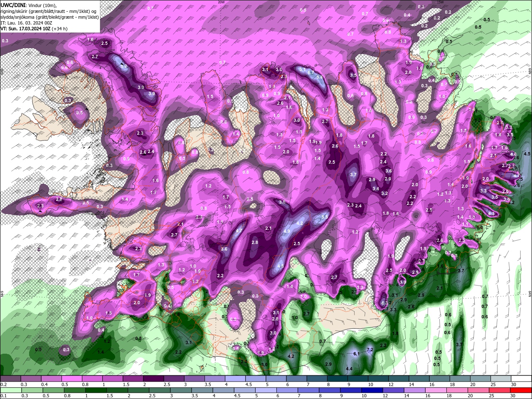Select the 'rigning/skúrir' legend description line
This screenshot has height=399, width=532.
(x=49, y=11)
